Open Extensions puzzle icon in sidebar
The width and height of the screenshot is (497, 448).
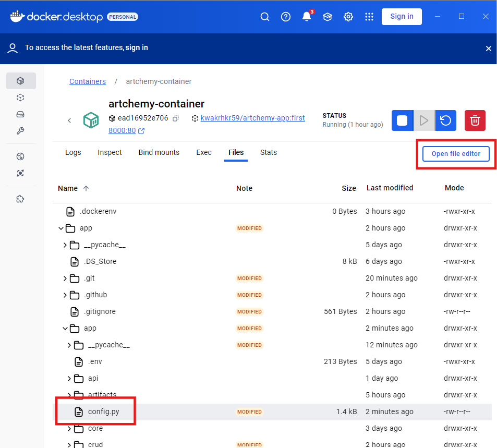click(x=21, y=199)
